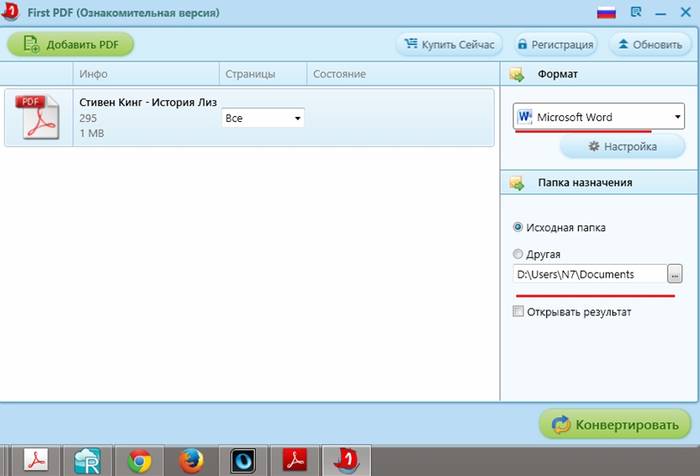
Task: Open the Microsoft Word format dropdown
Action: [x=599, y=117]
